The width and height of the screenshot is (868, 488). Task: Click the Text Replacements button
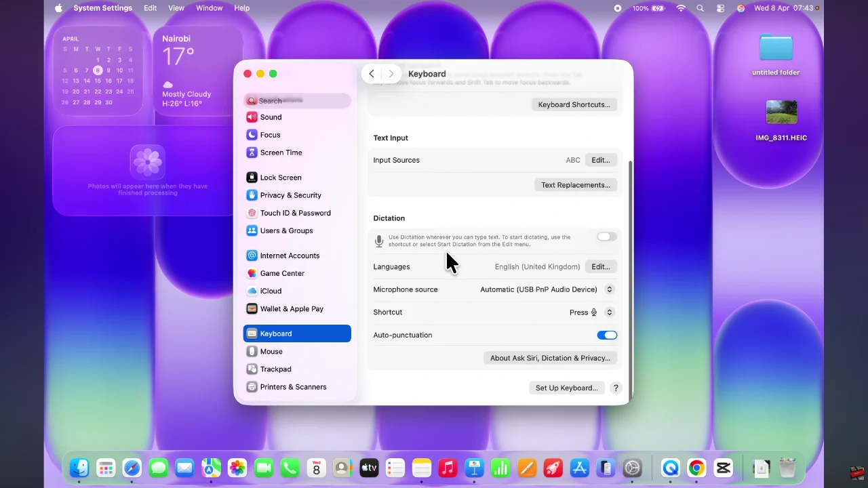point(576,184)
